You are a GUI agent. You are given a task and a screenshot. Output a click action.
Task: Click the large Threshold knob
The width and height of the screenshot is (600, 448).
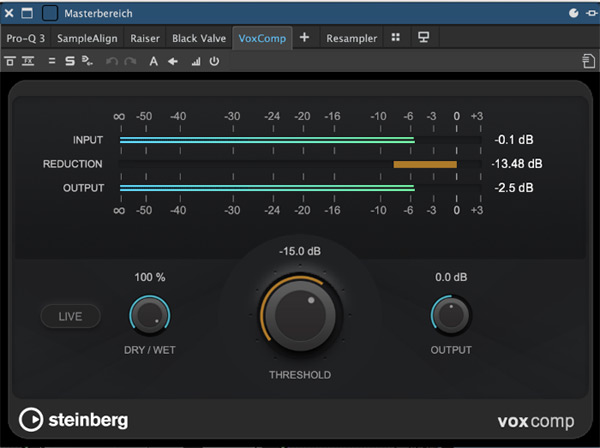tap(300, 316)
